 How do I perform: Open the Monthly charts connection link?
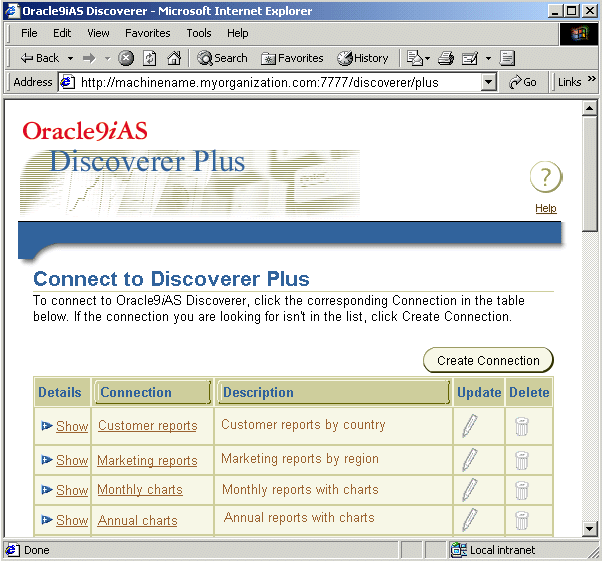pos(140,490)
